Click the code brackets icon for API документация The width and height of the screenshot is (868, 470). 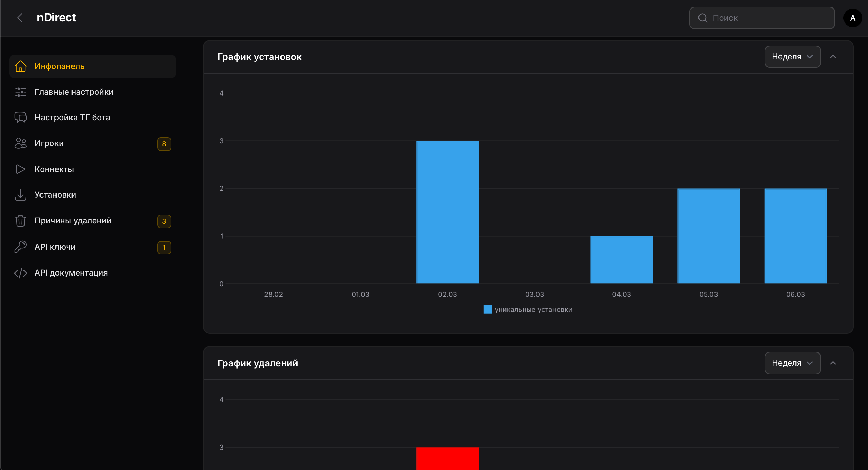pyautogui.click(x=20, y=273)
